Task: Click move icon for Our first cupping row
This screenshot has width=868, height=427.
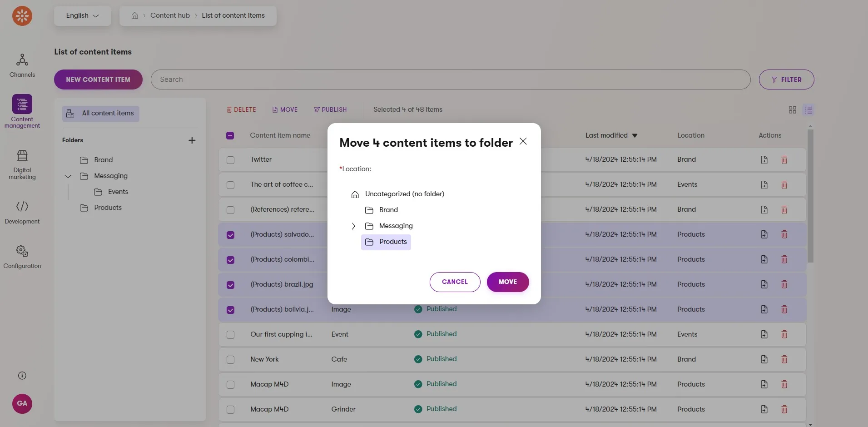Action: click(x=764, y=334)
